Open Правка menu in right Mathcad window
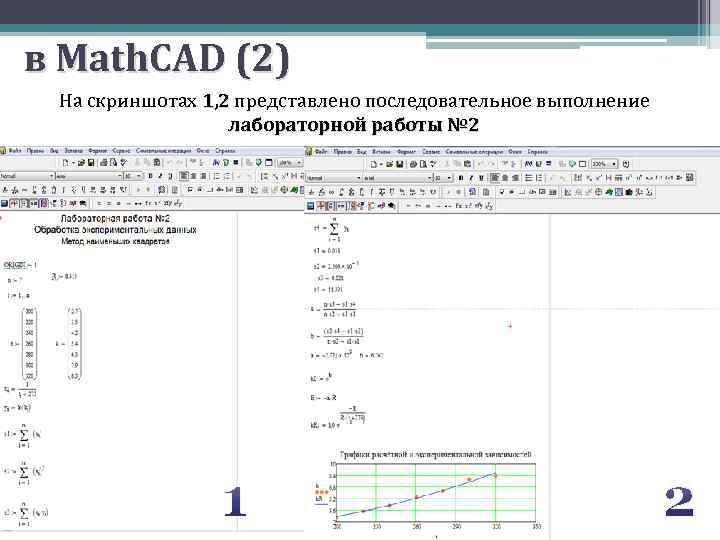The width and height of the screenshot is (720, 540). [343, 152]
